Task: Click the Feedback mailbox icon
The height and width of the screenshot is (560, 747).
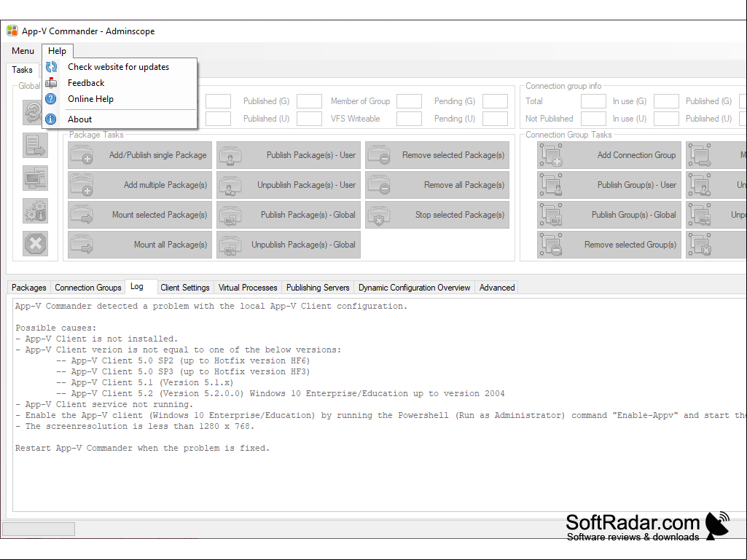Action: [51, 83]
